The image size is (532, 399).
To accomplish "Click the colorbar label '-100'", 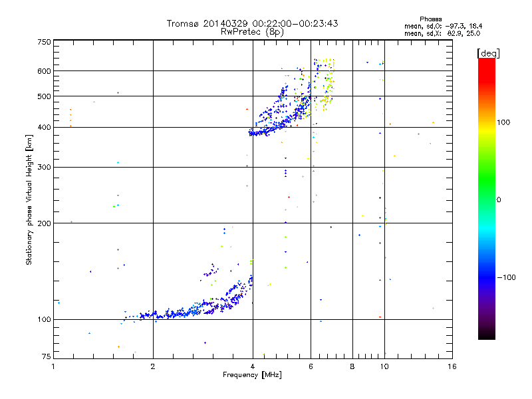I will coord(506,277).
